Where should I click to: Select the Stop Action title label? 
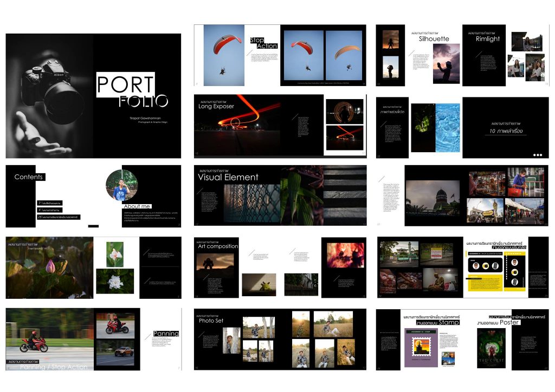(263, 43)
